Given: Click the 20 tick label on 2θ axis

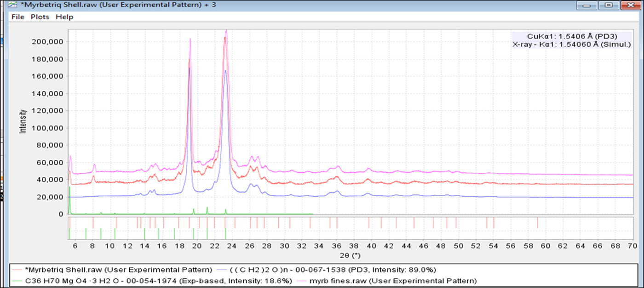Looking at the screenshot, I should click(196, 246).
